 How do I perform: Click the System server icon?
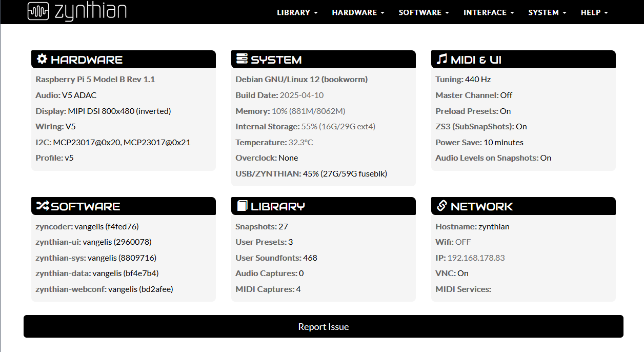(241, 59)
